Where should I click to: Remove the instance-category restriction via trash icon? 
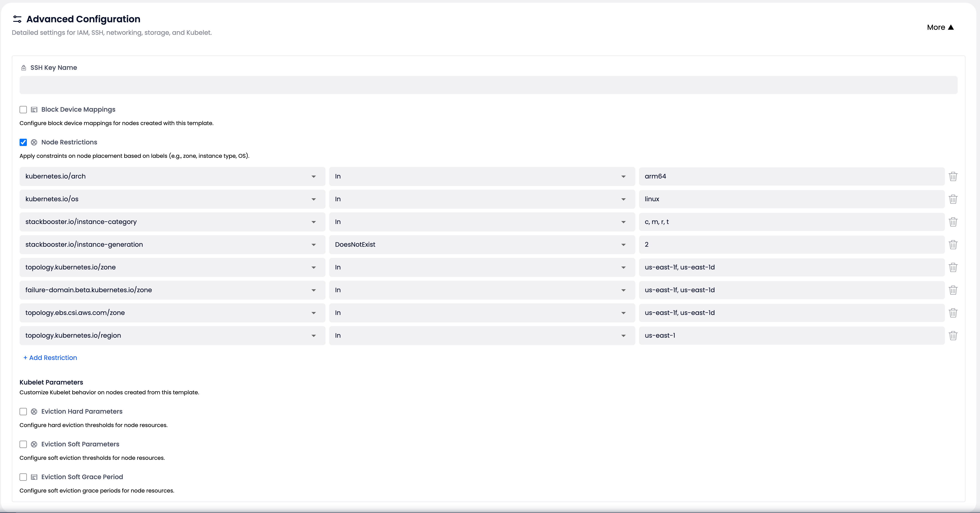[x=953, y=222]
